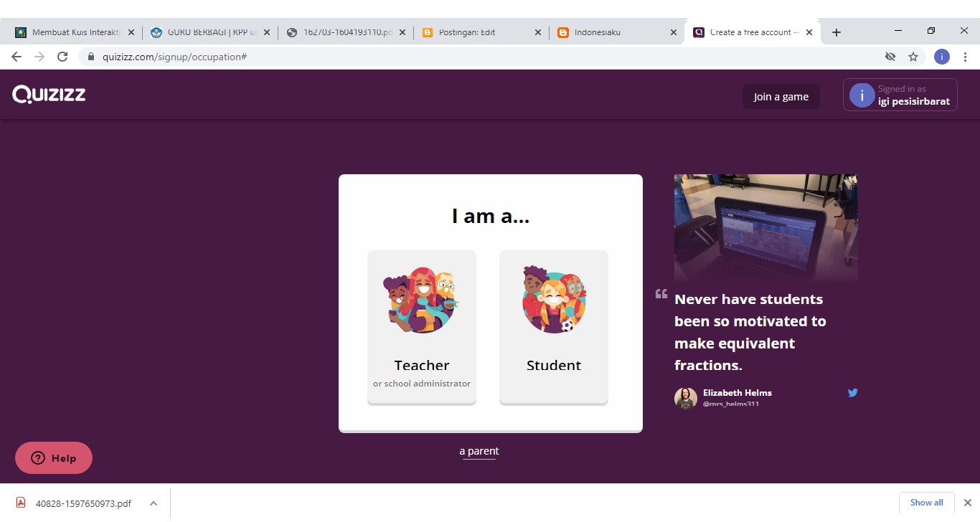Open the 'a parent' link
Viewport: 980px width, 522px height.
[x=479, y=450]
